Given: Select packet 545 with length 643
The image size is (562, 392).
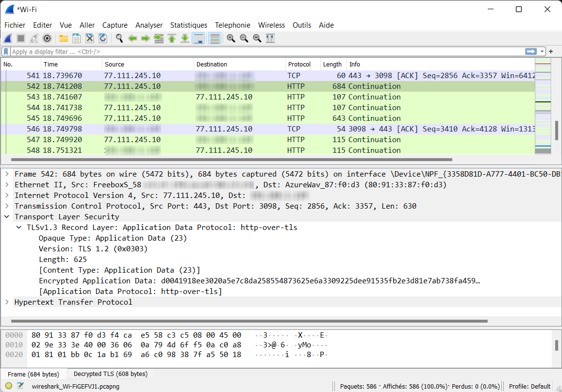Looking at the screenshot, I should pyautogui.click(x=268, y=118).
